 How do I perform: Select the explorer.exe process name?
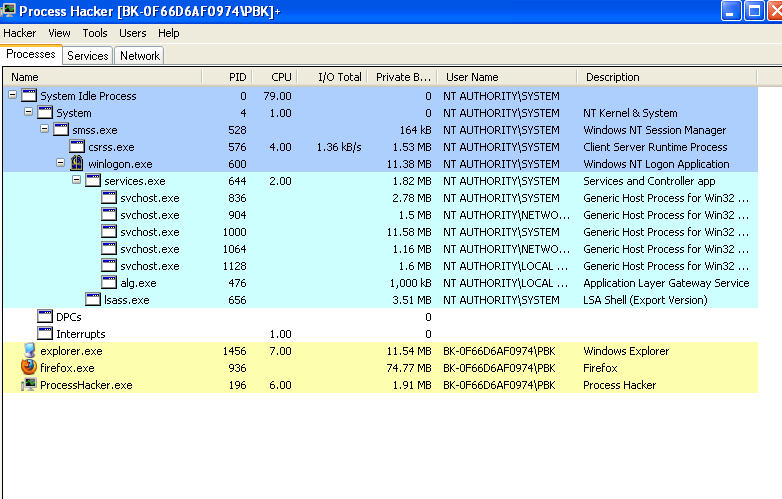pyautogui.click(x=71, y=351)
